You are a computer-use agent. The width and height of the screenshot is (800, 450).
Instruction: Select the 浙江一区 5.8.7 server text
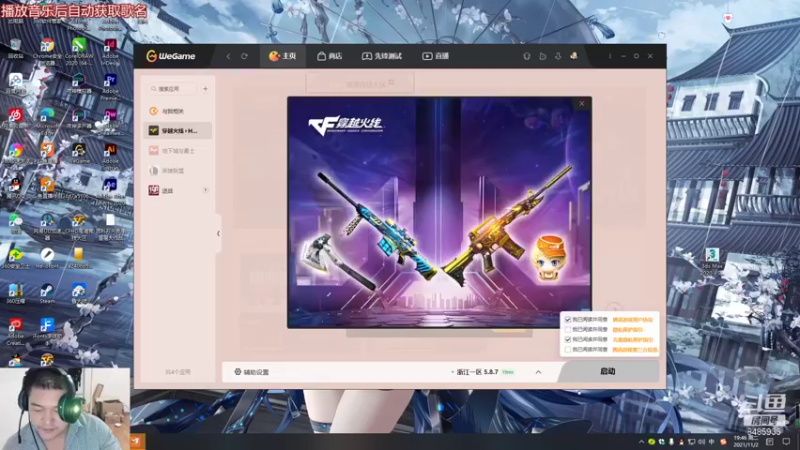pos(477,372)
